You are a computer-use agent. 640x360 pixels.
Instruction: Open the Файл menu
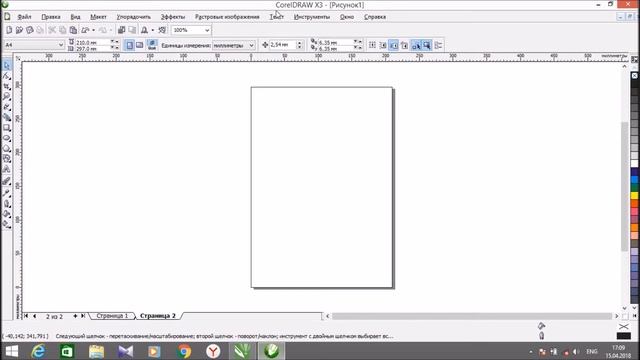(24, 17)
